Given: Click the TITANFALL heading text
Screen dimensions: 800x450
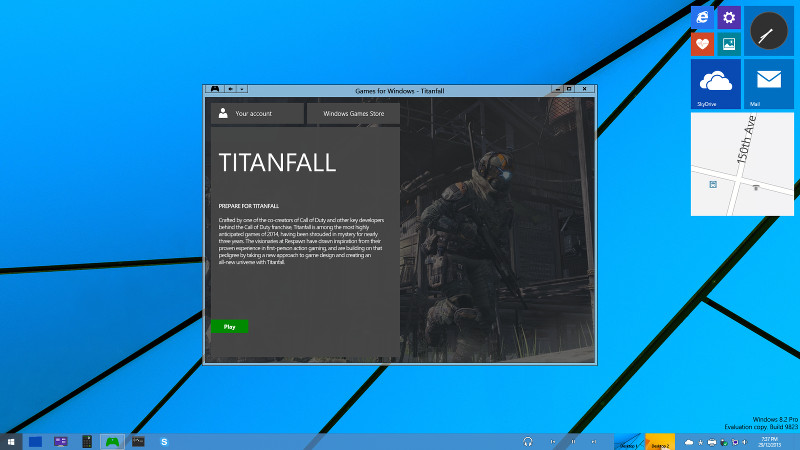Looking at the screenshot, I should 277,163.
